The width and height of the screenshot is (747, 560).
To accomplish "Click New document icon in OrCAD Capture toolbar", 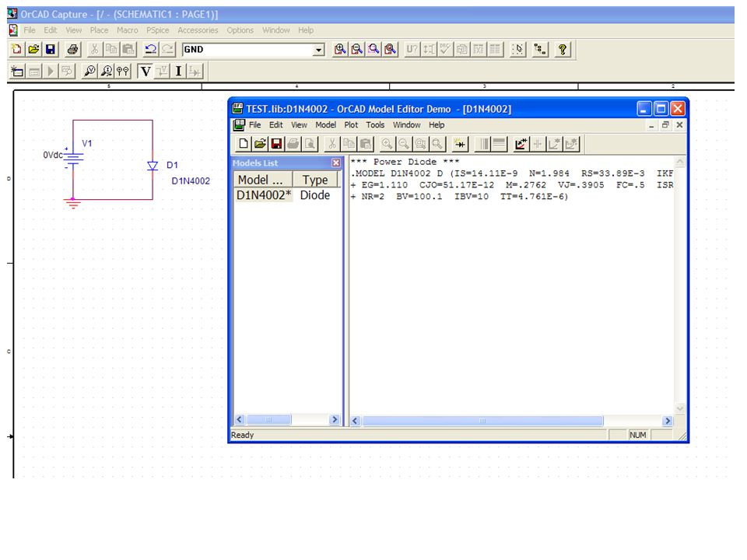I will click(16, 49).
